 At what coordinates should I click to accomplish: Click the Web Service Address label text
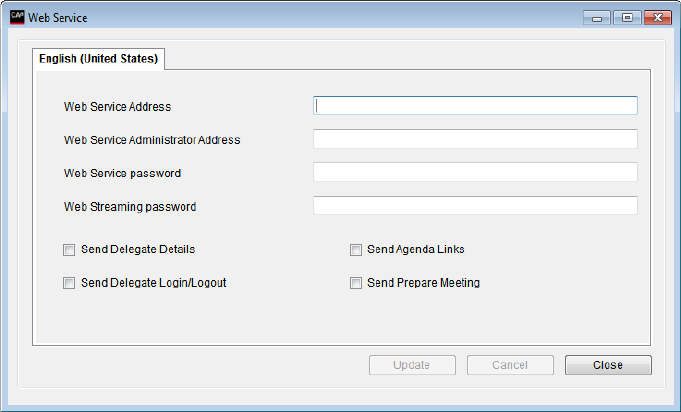click(118, 107)
